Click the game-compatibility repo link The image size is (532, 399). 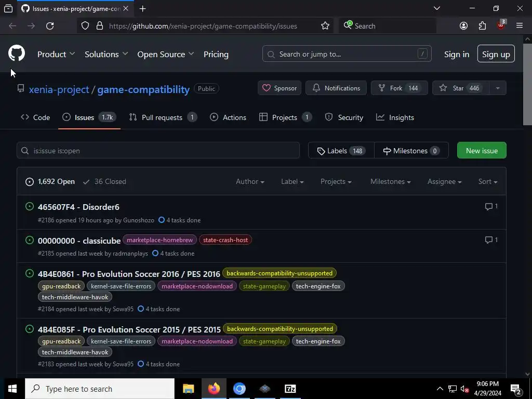tap(143, 89)
